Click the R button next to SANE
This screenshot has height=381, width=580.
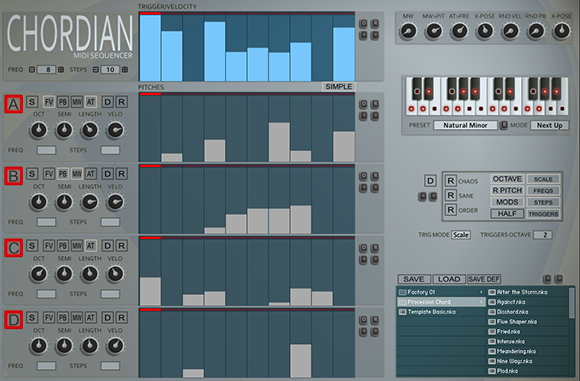(450, 195)
